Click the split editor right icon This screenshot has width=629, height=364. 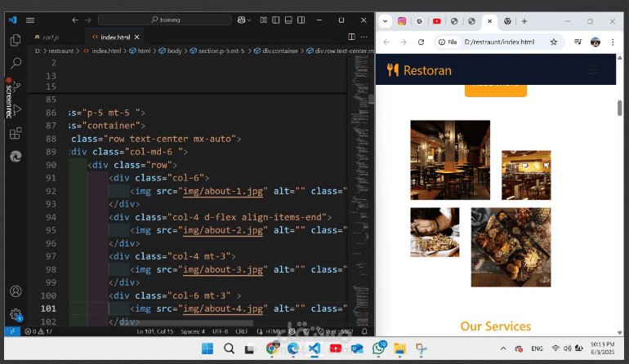coord(351,37)
